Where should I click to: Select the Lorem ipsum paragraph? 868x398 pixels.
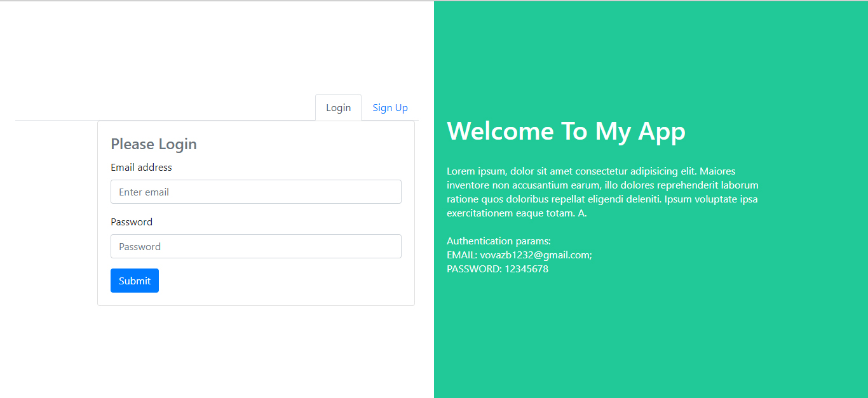pyautogui.click(x=603, y=192)
